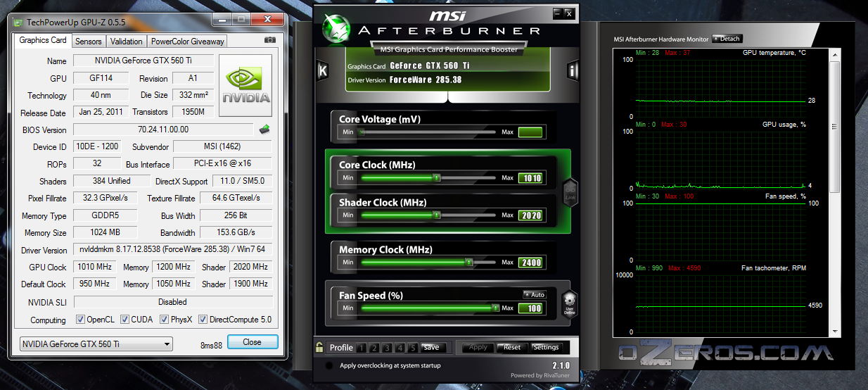Toggle the profile lock padlock icon
This screenshot has width=868, height=390.
[320, 347]
